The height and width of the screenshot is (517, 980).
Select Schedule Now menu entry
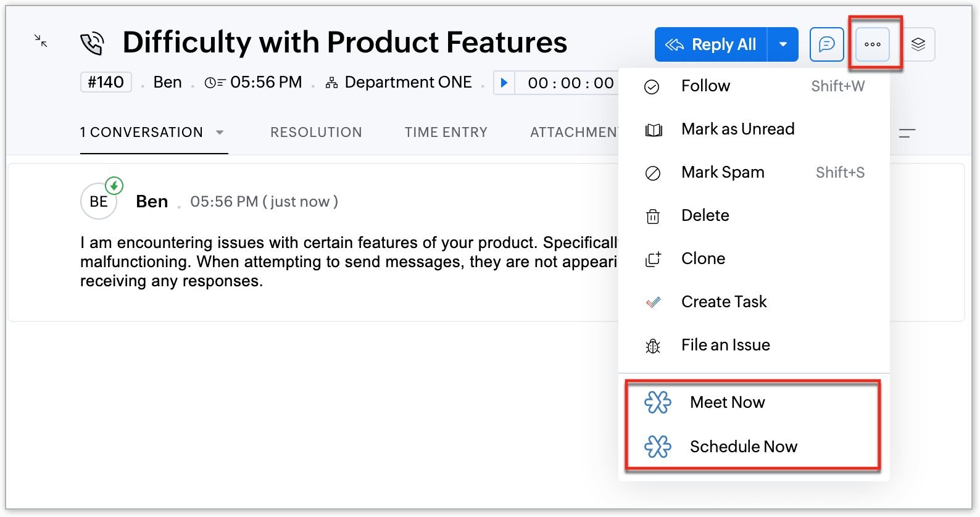[743, 447]
